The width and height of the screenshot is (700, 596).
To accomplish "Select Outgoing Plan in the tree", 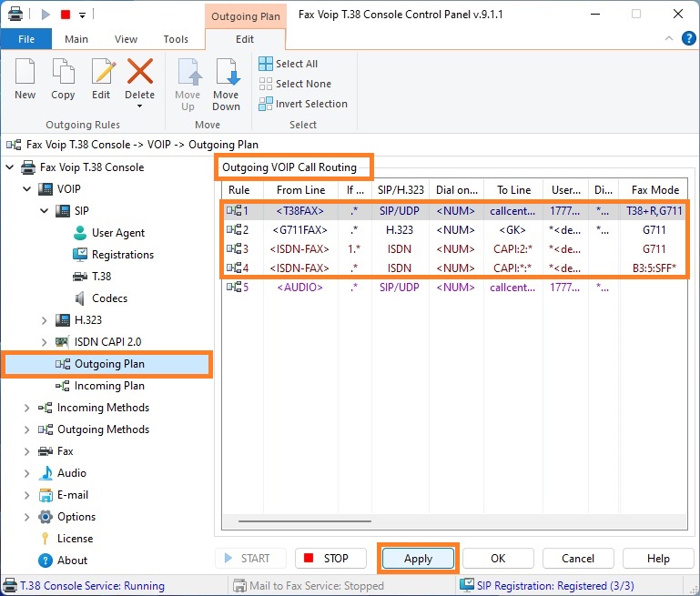I will [109, 364].
